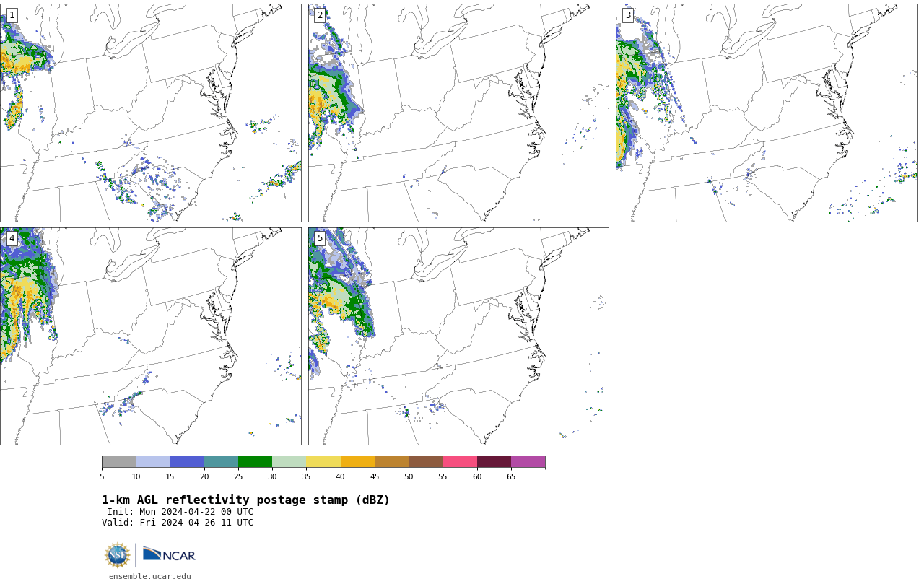The width and height of the screenshot is (924, 584).
Task: Click the NCAR logo
Action: pyautogui.click(x=169, y=554)
